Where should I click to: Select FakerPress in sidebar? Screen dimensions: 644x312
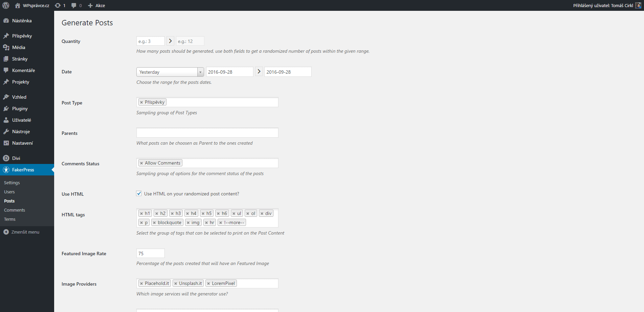[x=27, y=170]
